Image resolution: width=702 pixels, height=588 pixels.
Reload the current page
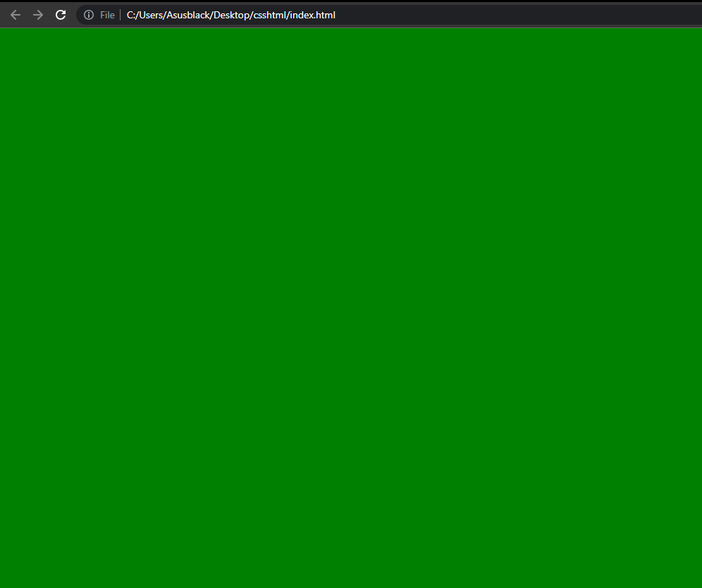click(x=61, y=15)
